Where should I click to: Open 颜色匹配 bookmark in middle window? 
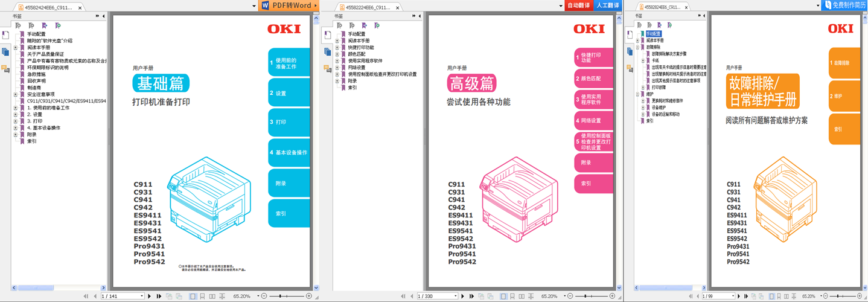pos(357,54)
